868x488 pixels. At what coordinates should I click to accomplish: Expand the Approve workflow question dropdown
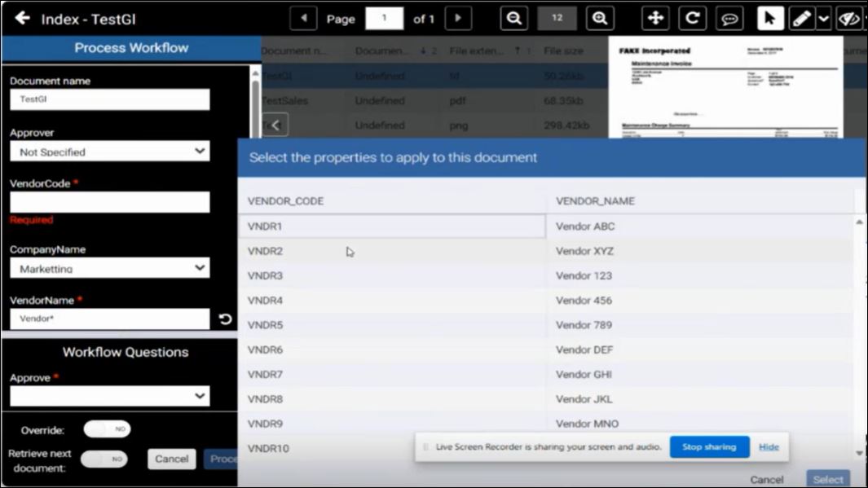(109, 396)
